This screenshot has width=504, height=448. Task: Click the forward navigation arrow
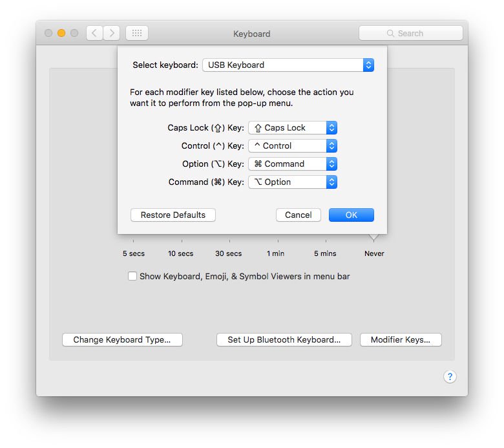click(x=112, y=33)
